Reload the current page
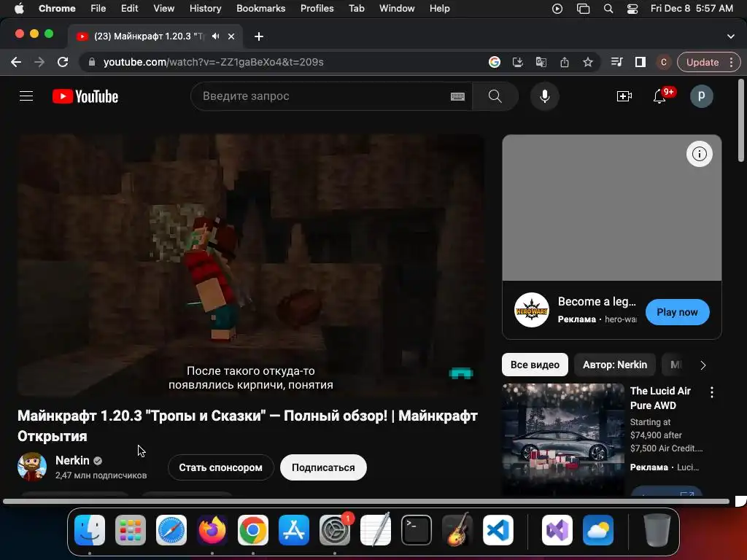 63,62
